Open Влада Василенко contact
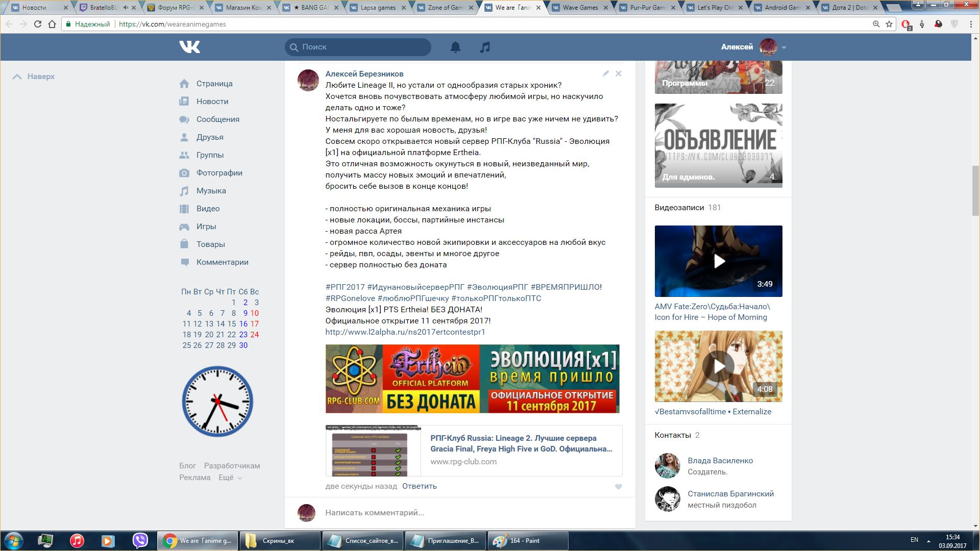The image size is (980, 551). tap(720, 461)
